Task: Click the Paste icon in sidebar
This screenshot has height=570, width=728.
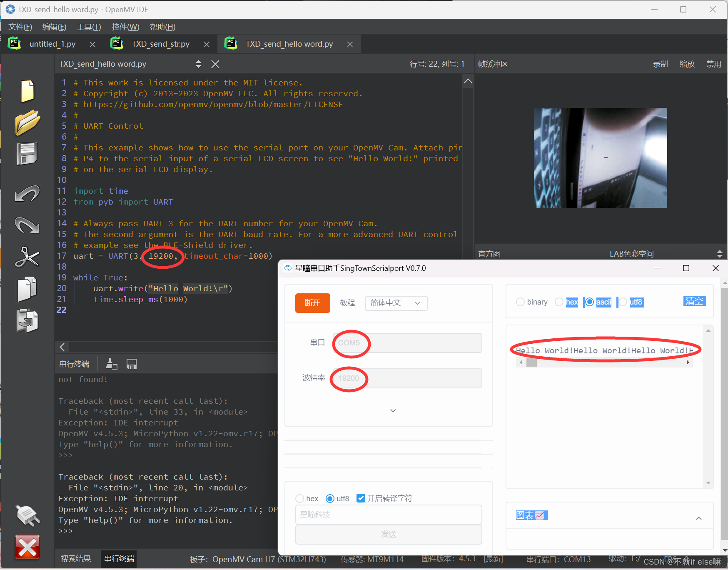Action: (27, 320)
